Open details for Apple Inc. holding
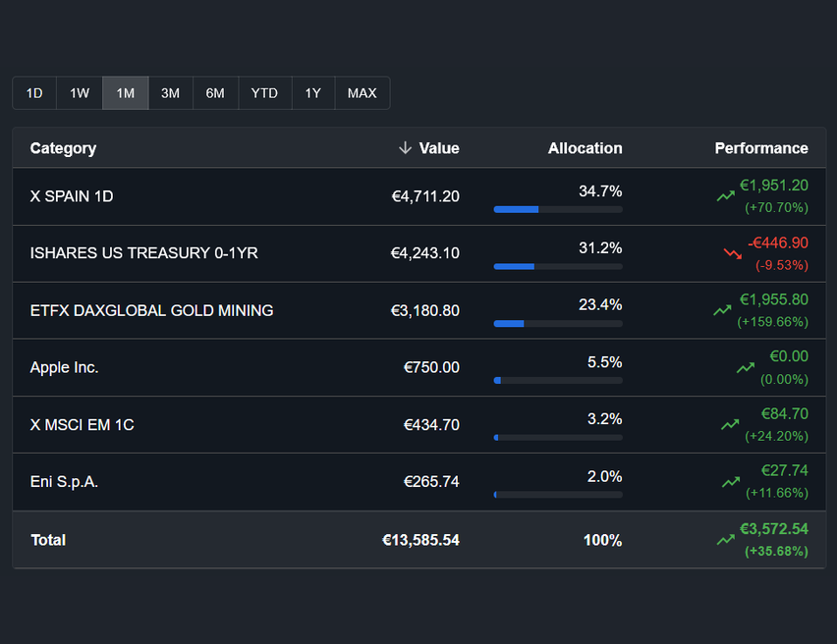Screen dimensions: 837x644 point(64,367)
